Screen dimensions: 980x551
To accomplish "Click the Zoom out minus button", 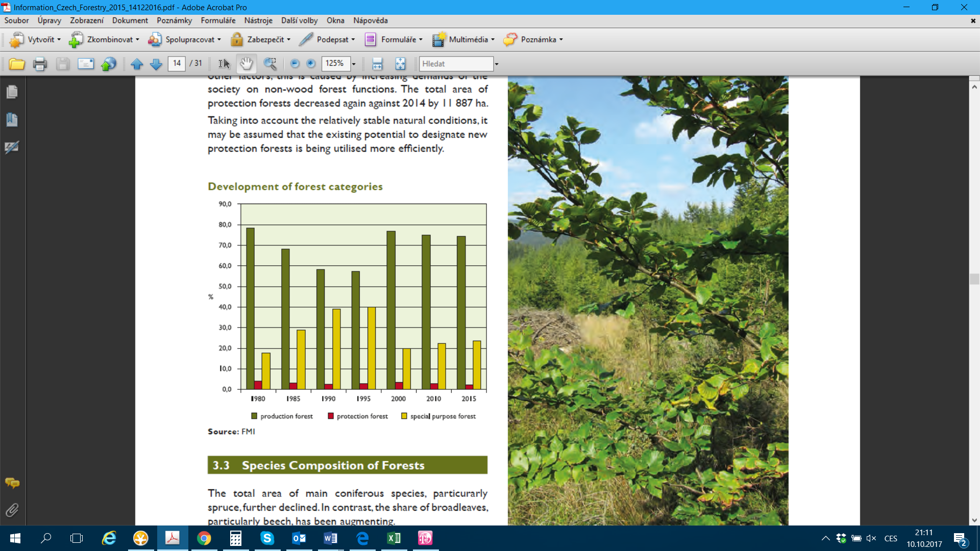I will pyautogui.click(x=295, y=63).
